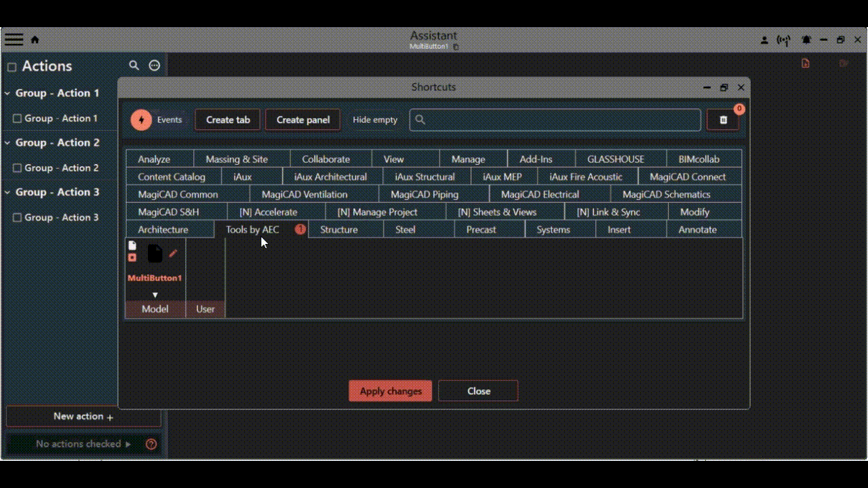Check the Group - Action 1 checkbox
The height and width of the screenshot is (488, 868).
coord(18,119)
